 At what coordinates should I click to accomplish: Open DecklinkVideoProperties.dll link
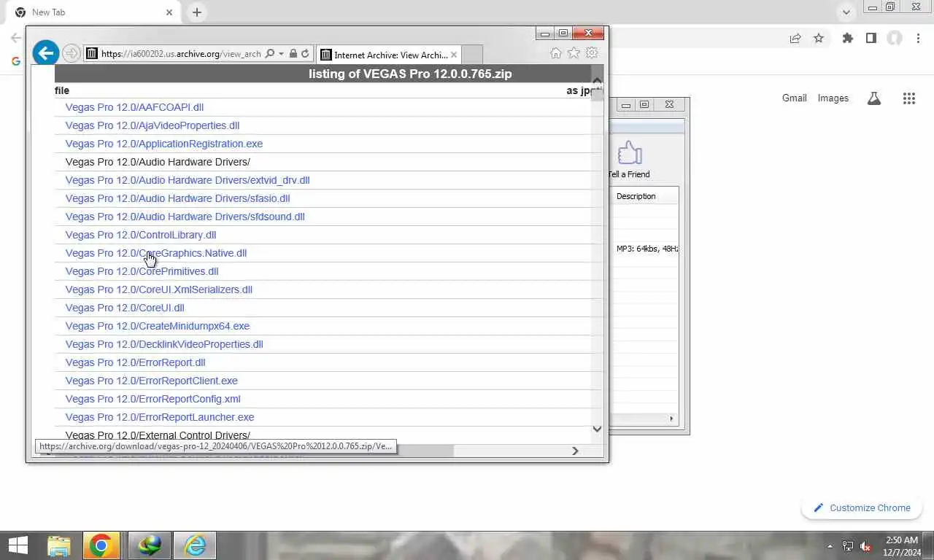click(164, 344)
